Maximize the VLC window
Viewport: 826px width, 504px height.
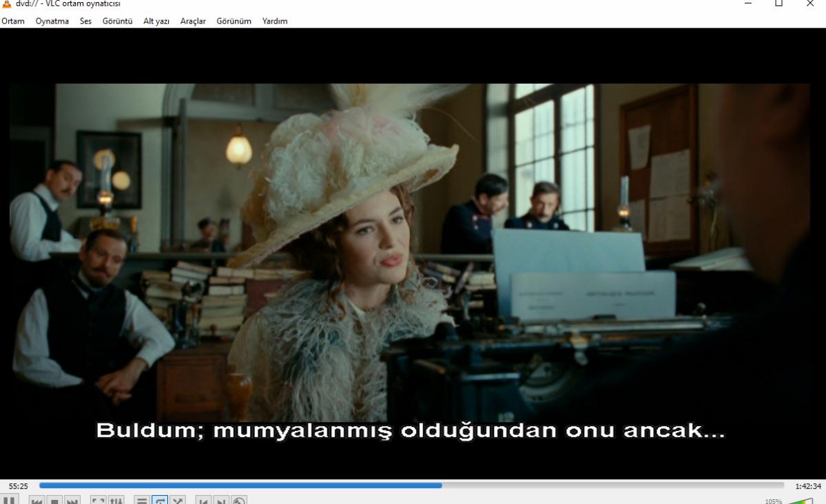[779, 3]
